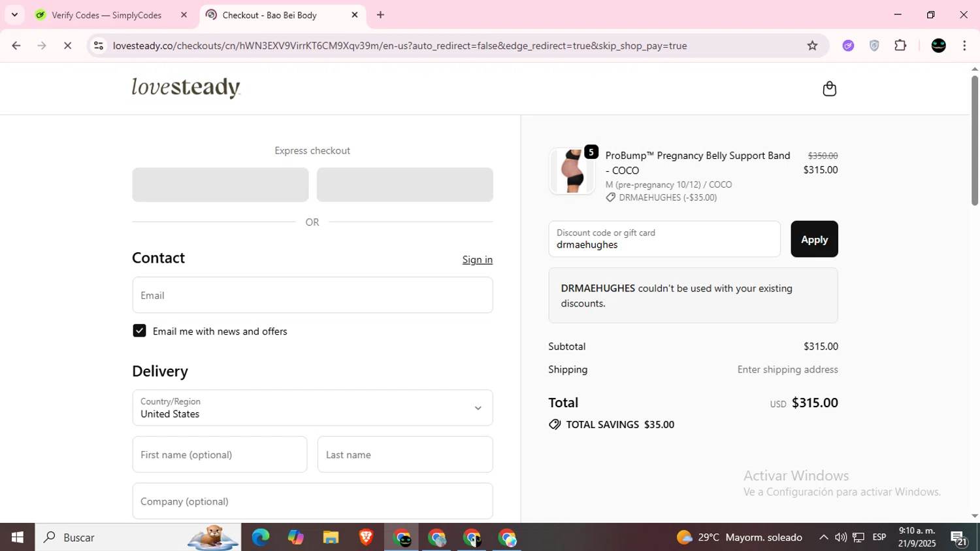Click the Enter shipping address text
The height and width of the screenshot is (551, 980).
tap(787, 369)
